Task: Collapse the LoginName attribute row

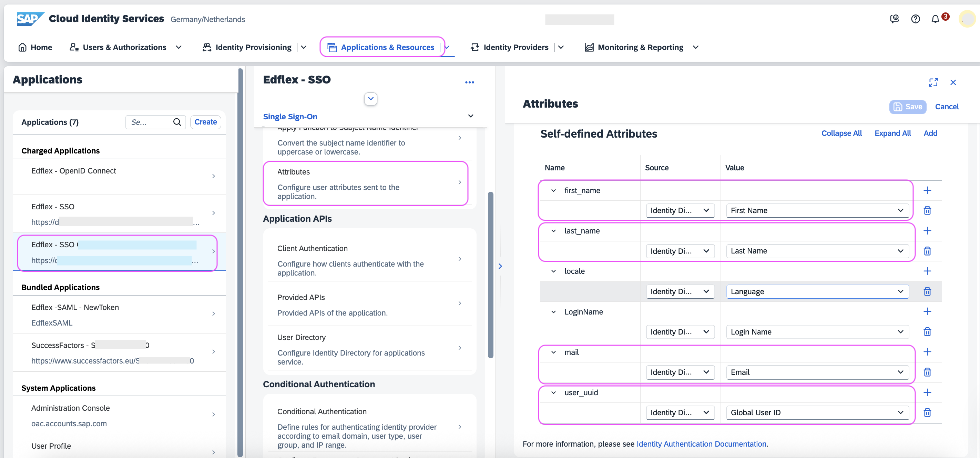Action: pyautogui.click(x=553, y=312)
